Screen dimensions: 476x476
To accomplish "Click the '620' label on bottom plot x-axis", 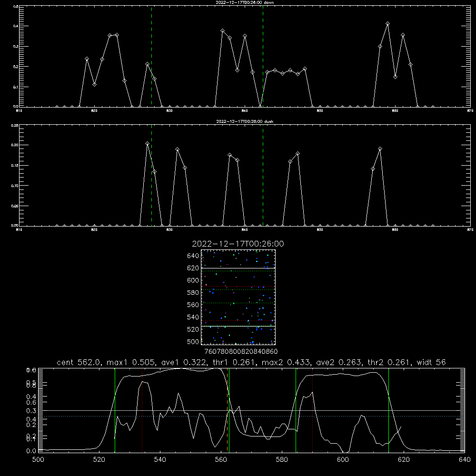I will point(404,460).
